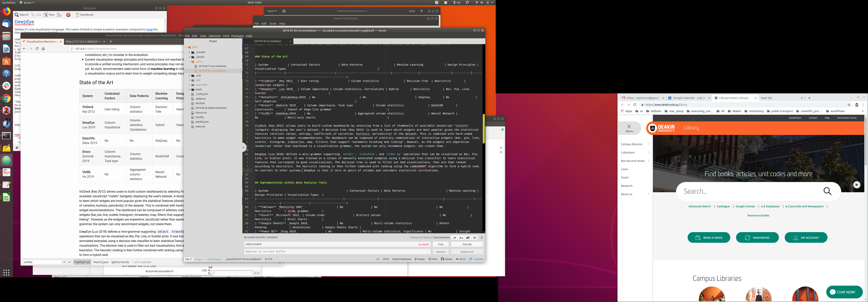Click the BOOK A SPACE button
Screen dimensions: 868x302
click(709, 238)
